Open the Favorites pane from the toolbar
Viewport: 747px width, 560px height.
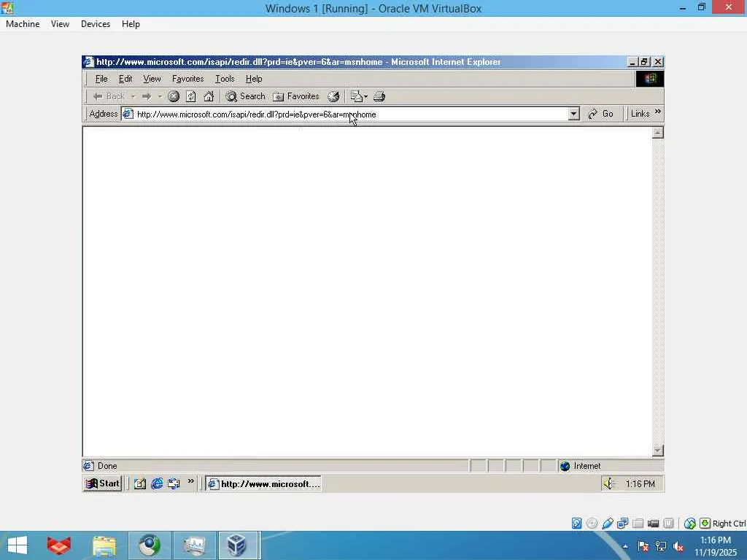point(296,97)
